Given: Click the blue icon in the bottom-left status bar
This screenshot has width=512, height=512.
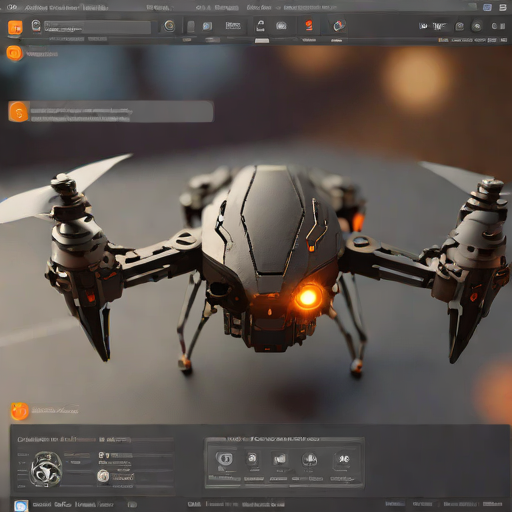Looking at the screenshot, I should (x=21, y=506).
